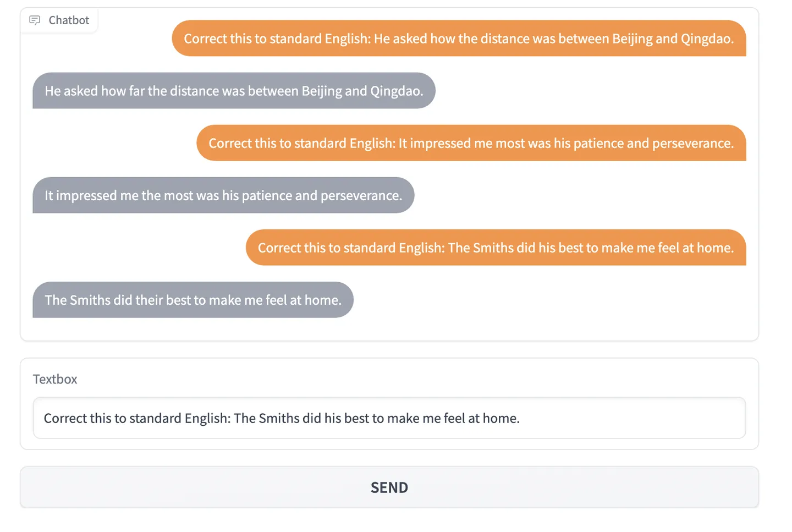Viewport: 792px width, 532px height.
Task: Click the gray reply "It impressed me the most"
Action: (223, 195)
